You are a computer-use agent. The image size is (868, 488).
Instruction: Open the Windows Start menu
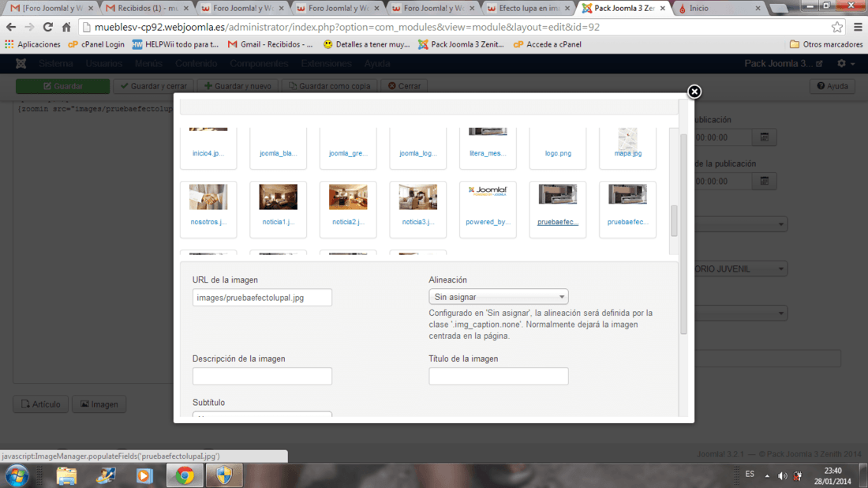[17, 476]
